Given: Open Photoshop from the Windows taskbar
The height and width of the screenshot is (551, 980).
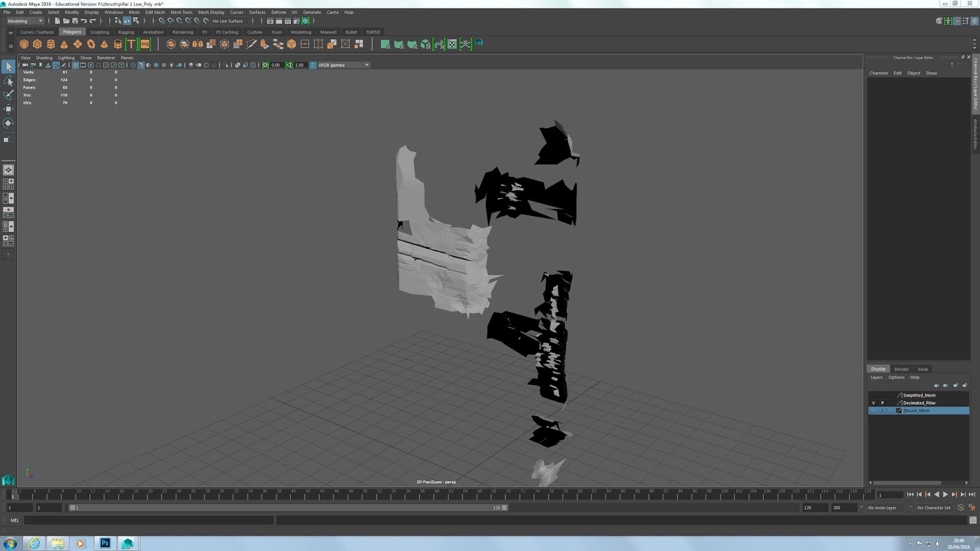Looking at the screenshot, I should (x=104, y=541).
